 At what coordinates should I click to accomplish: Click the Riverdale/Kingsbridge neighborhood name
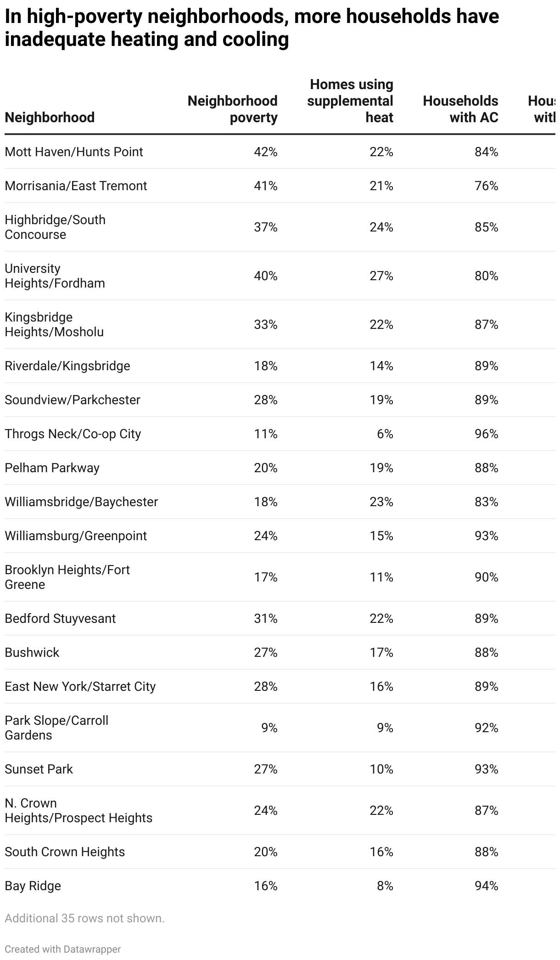pos(67,366)
